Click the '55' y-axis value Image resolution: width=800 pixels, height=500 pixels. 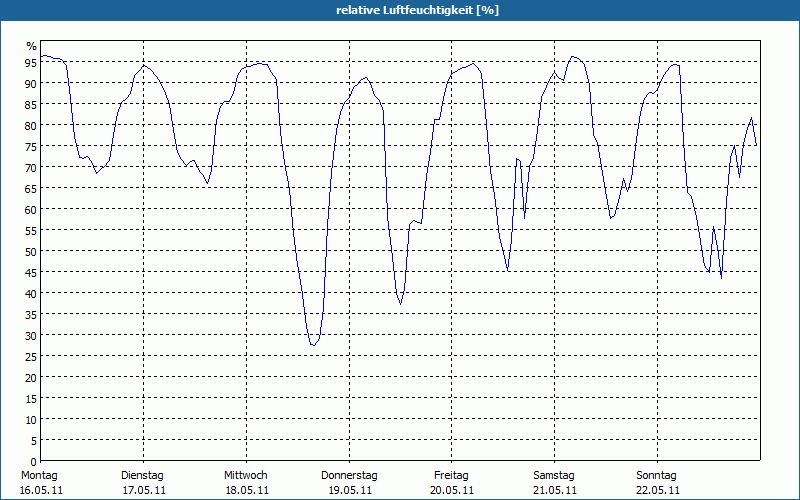(31, 231)
